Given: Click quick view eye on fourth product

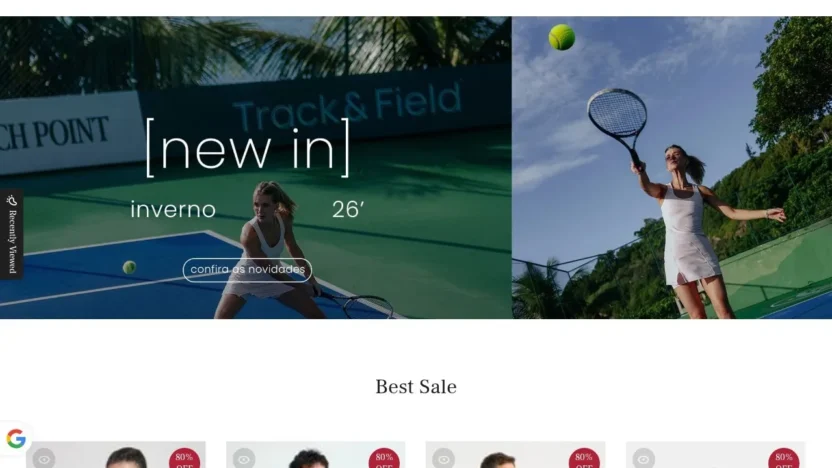Looking at the screenshot, I should click(644, 458).
